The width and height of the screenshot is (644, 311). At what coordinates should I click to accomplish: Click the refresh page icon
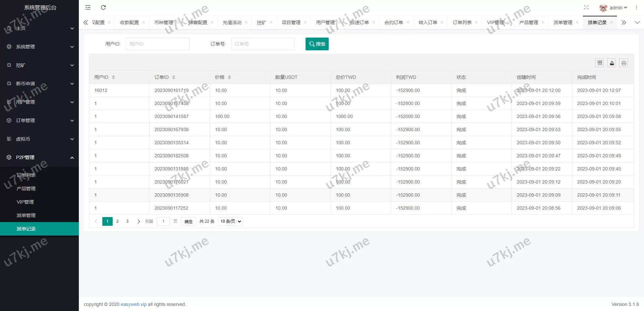click(x=103, y=7)
